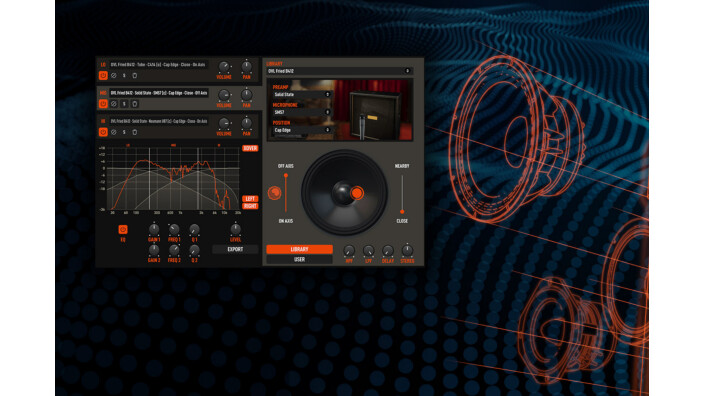Click the high crossover frequency line in graph

coord(198,178)
